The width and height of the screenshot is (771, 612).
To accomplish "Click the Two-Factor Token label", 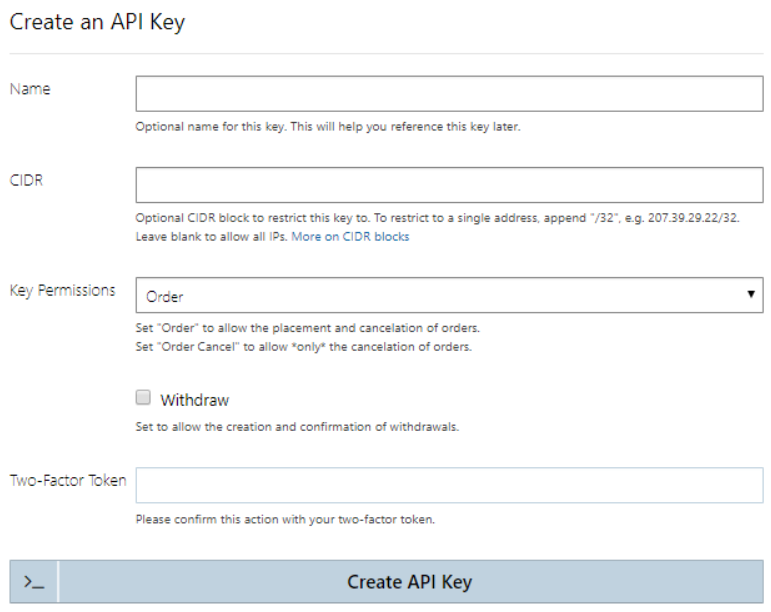I will point(68,481).
